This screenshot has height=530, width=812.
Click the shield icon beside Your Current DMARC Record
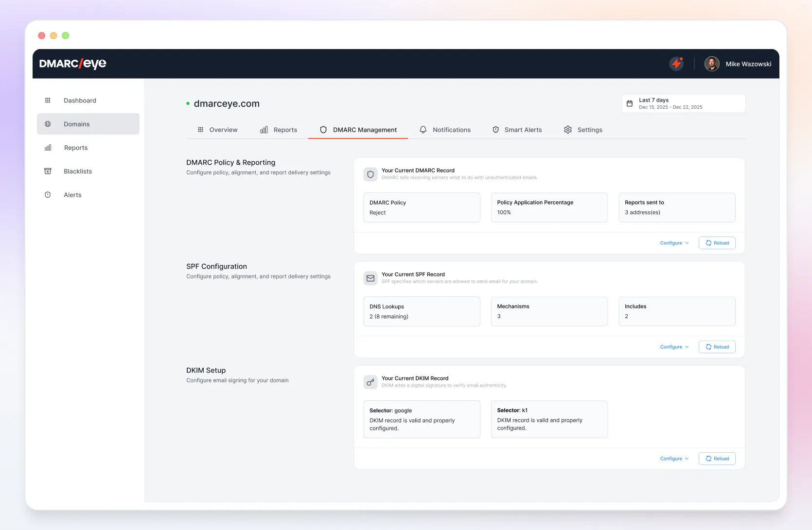pyautogui.click(x=371, y=174)
